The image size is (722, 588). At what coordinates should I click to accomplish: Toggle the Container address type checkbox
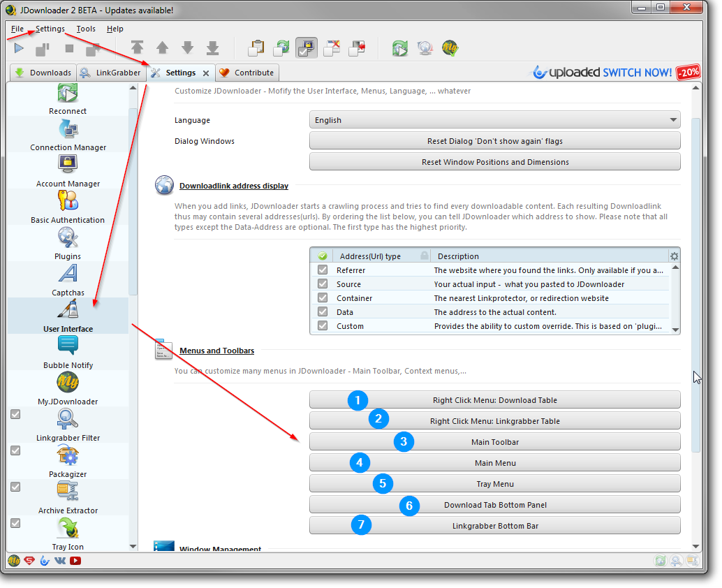click(323, 297)
